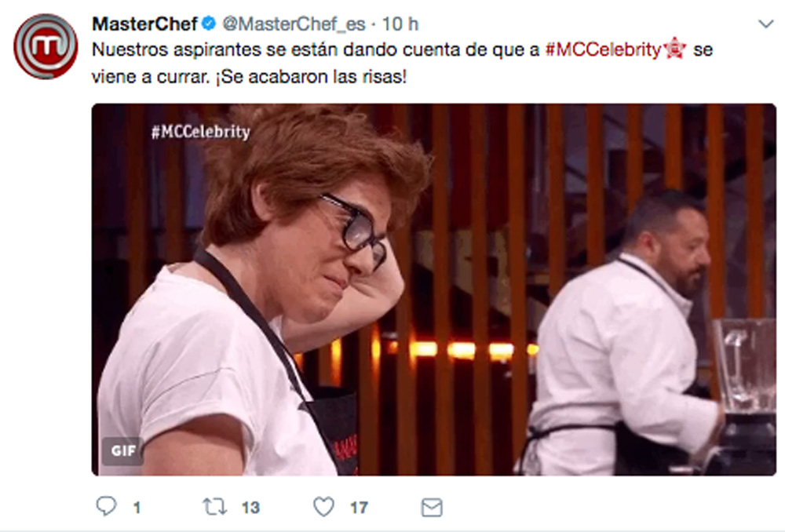Open the MasterChef display name link
785x532 pixels.
(x=144, y=24)
